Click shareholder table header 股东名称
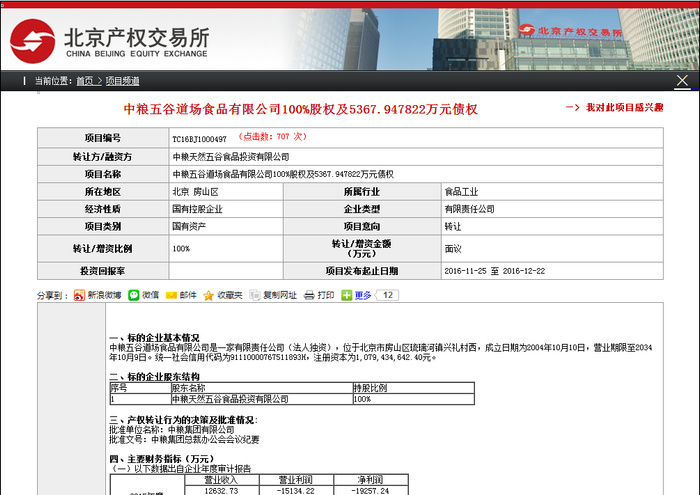 [x=262, y=387]
